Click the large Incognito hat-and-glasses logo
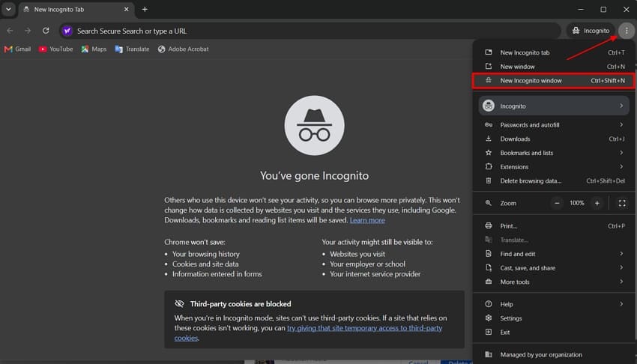This screenshot has width=637, height=364. (x=315, y=125)
